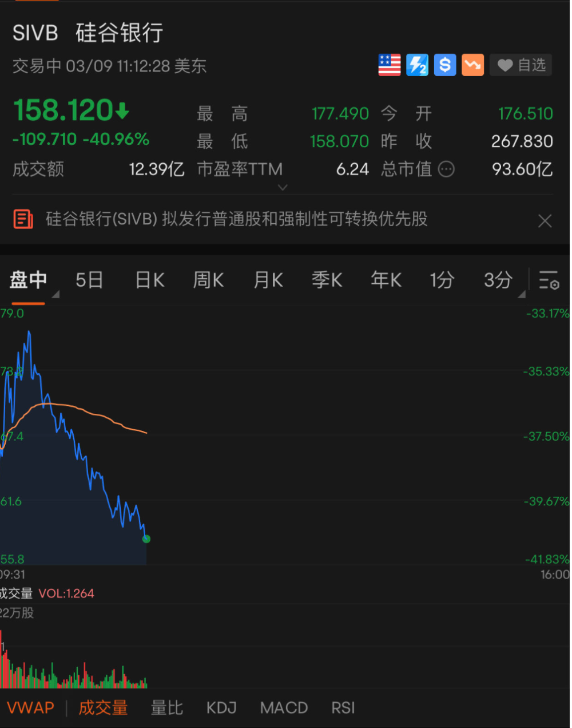Expand the stats panel via down chevron

283,187
